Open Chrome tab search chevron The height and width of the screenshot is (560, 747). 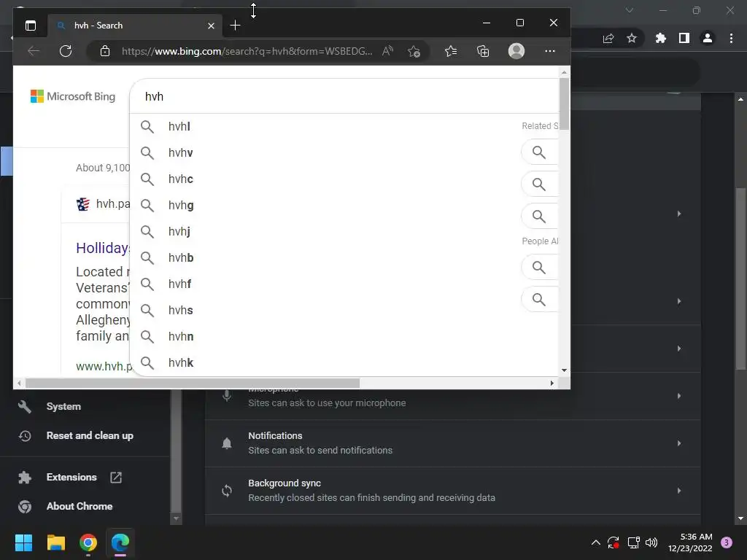click(630, 10)
